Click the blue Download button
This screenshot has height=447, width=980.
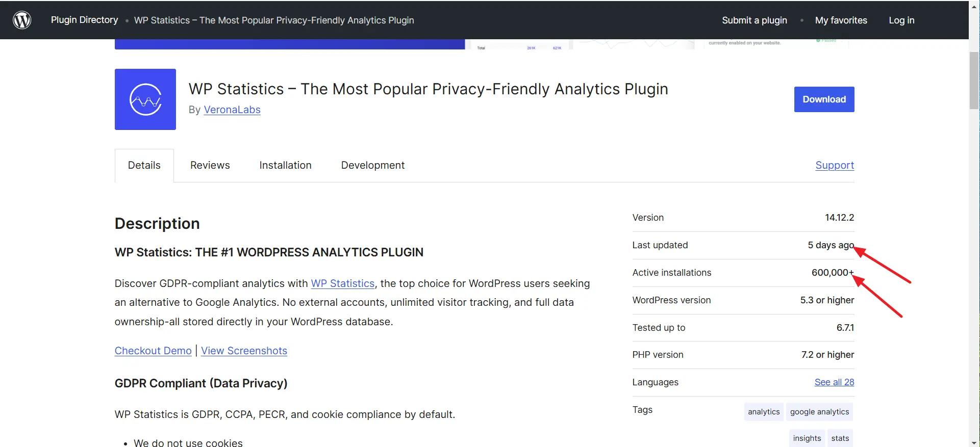pyautogui.click(x=824, y=99)
